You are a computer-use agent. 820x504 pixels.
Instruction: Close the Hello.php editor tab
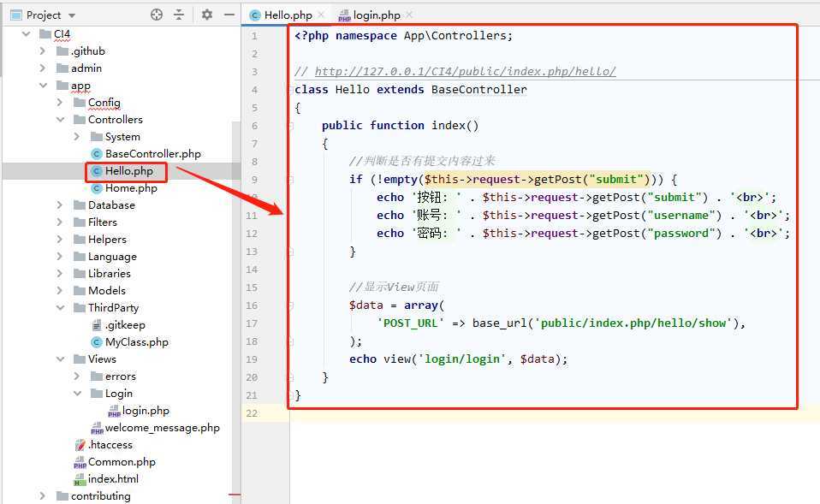(x=321, y=15)
